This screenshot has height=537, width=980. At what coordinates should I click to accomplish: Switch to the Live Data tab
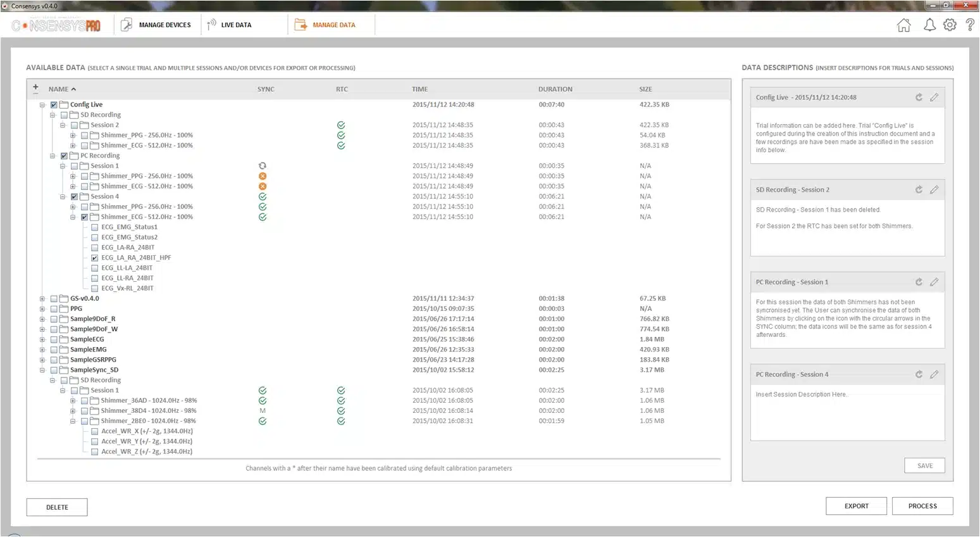coord(230,25)
